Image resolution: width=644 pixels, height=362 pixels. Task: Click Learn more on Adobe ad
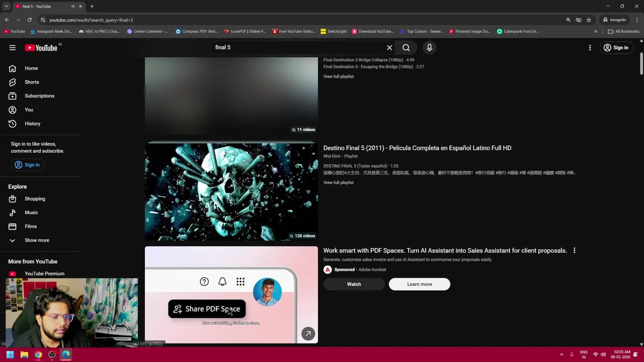419,284
